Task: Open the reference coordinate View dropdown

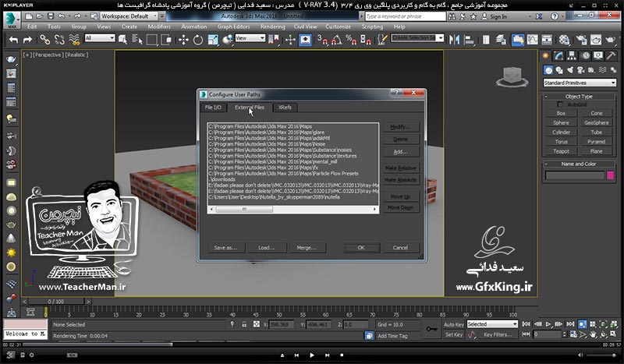Action: click(x=250, y=38)
